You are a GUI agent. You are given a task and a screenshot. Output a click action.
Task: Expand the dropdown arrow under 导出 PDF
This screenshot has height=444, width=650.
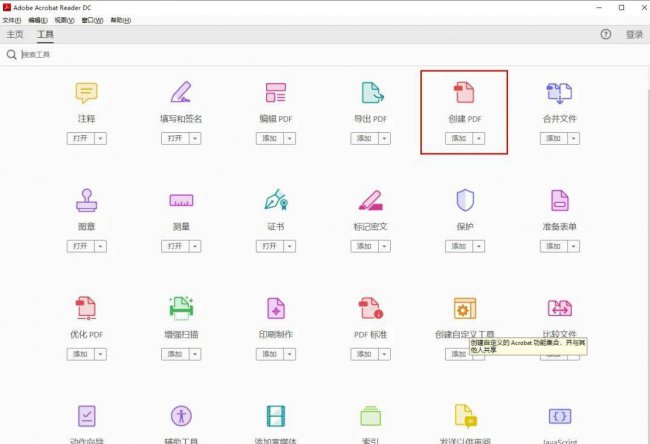[384, 138]
